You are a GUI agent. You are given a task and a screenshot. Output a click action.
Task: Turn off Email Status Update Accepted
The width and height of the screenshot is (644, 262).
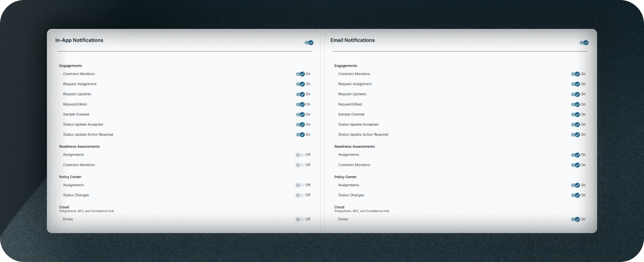coord(576,124)
